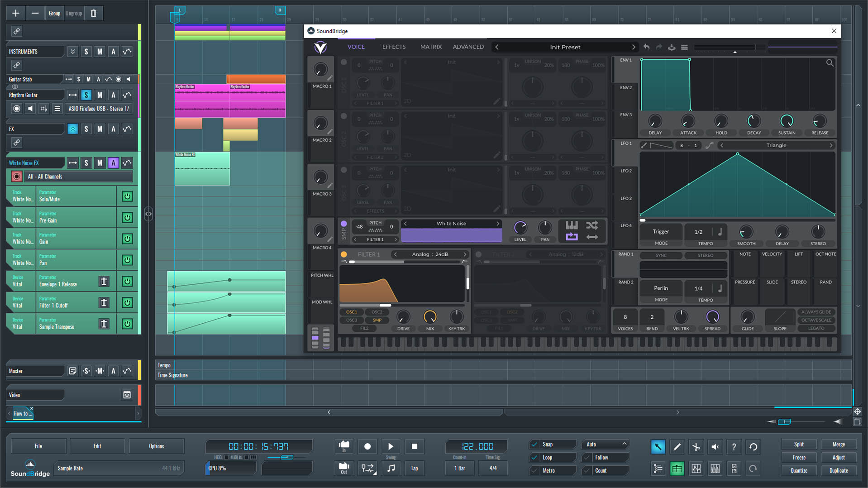The width and height of the screenshot is (868, 488).
Task: Click Vital's undo arrow
Action: coord(646,47)
